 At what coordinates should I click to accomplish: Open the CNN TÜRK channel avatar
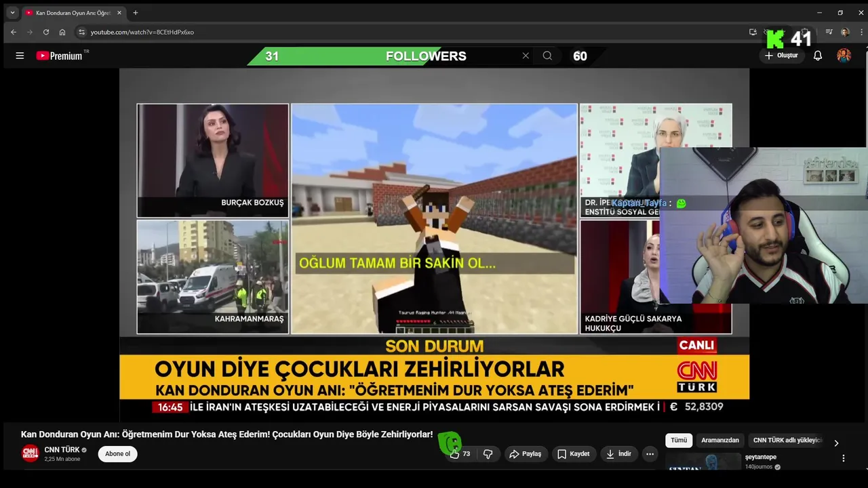click(31, 453)
